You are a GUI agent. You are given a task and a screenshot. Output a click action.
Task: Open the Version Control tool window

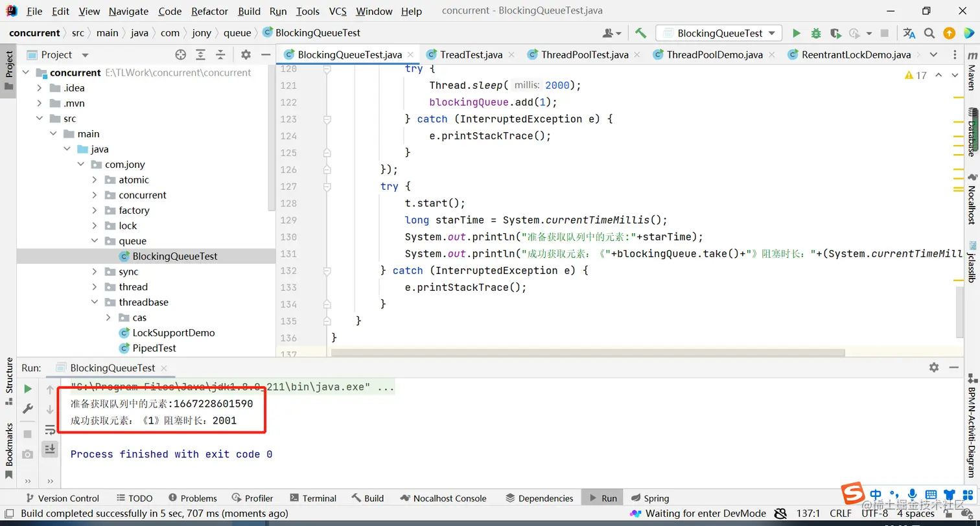coord(62,498)
